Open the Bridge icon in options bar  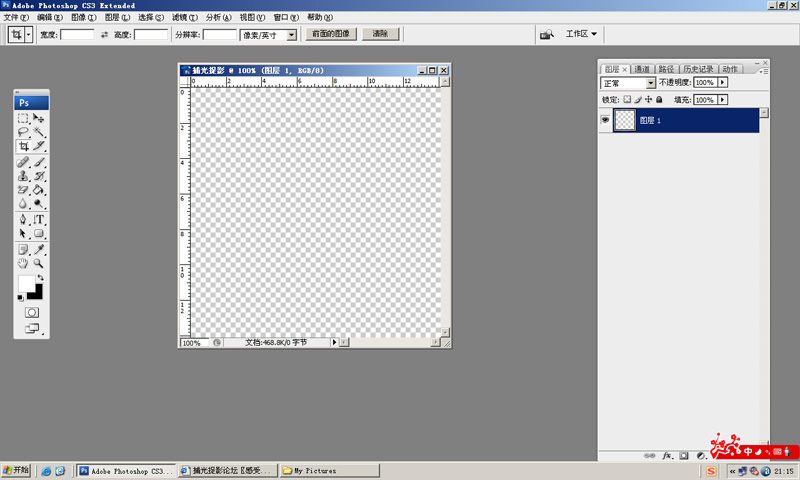546,34
